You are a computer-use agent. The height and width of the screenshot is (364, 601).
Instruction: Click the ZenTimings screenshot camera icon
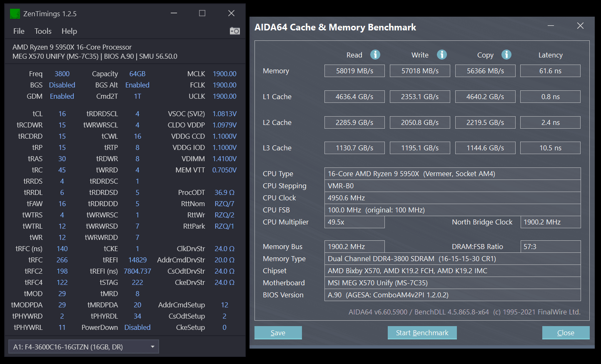(235, 31)
